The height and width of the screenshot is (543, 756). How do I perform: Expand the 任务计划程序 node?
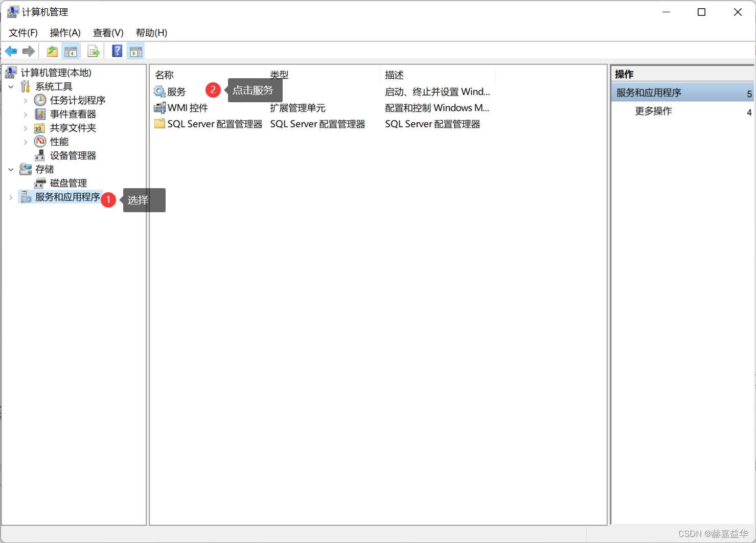pos(25,101)
